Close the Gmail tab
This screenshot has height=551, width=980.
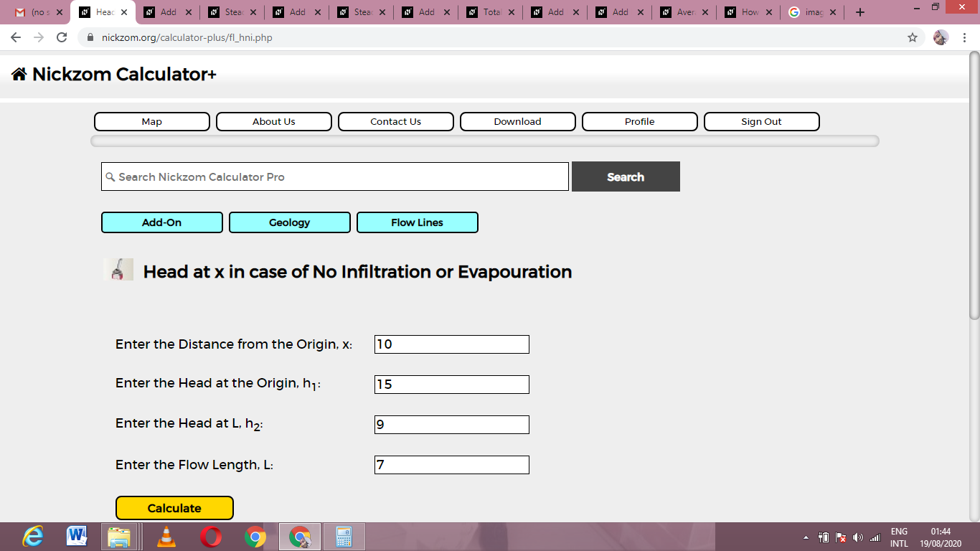tap(59, 12)
